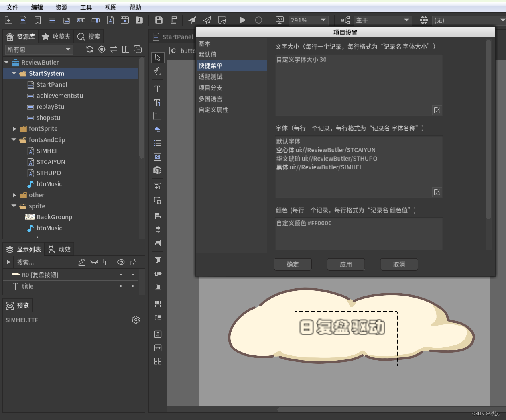
Task: Choose the text tool icon
Action: [x=157, y=89]
